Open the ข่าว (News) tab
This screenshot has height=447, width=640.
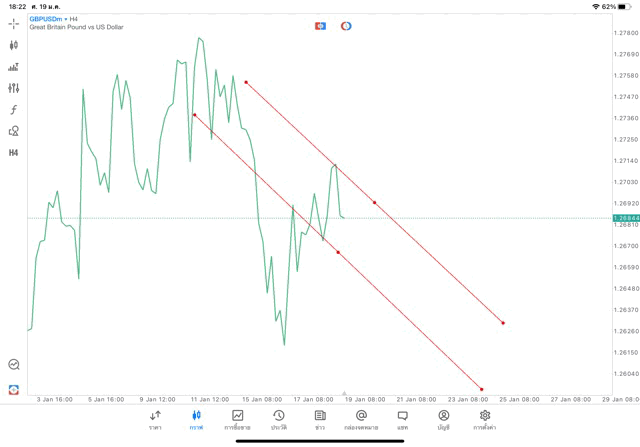(x=320, y=419)
